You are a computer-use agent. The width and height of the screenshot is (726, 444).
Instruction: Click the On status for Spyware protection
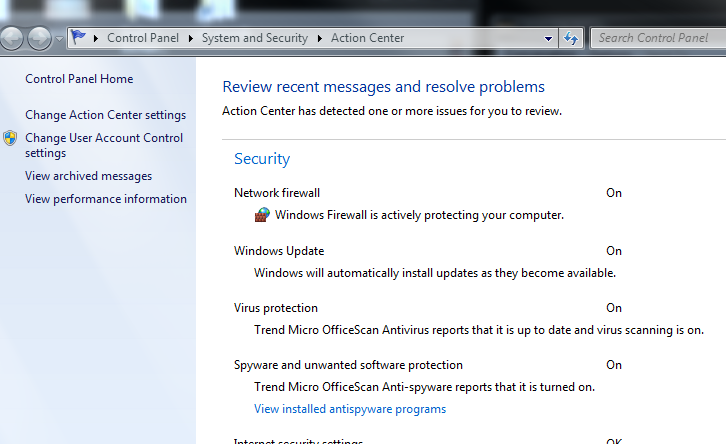[x=614, y=365]
